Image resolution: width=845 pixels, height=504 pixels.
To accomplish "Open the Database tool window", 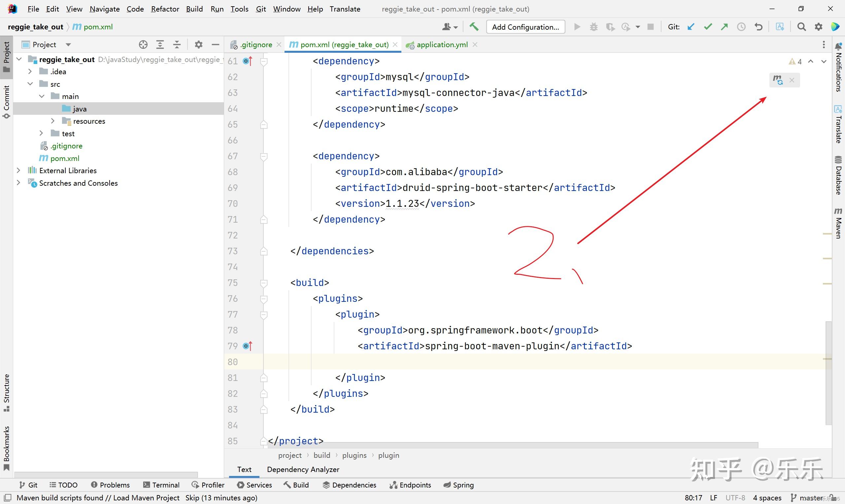I will (838, 176).
